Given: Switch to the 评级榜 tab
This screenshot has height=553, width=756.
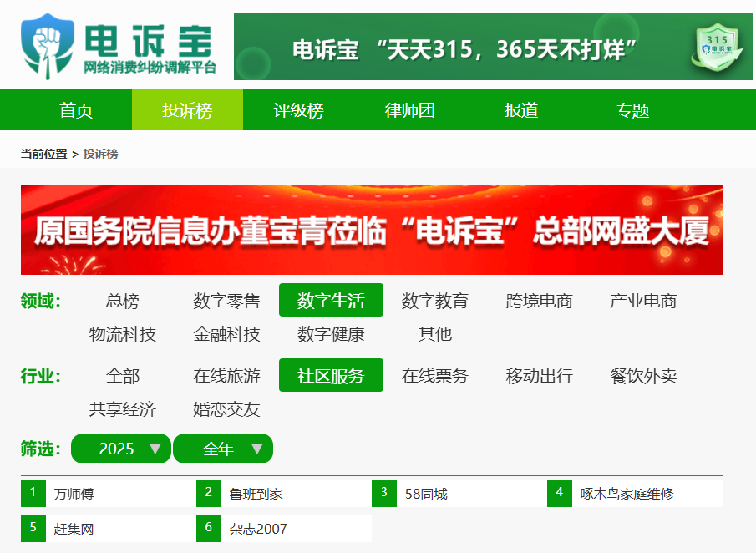Looking at the screenshot, I should click(298, 110).
